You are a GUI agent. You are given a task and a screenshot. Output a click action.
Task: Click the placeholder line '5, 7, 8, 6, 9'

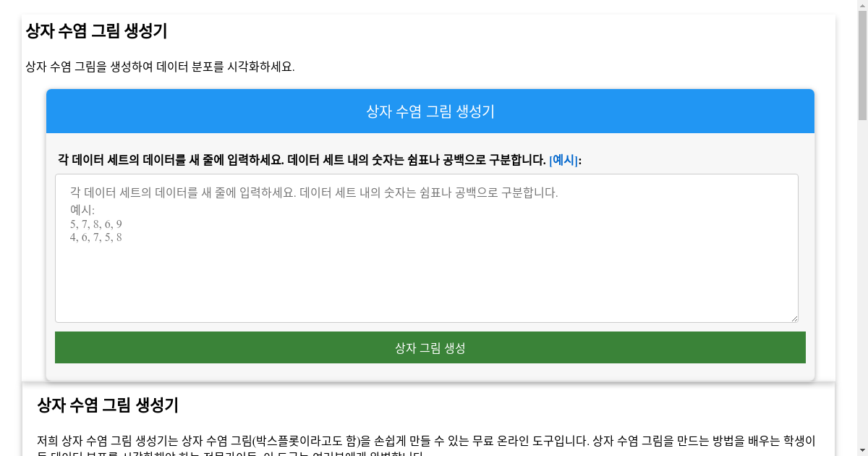pos(96,224)
